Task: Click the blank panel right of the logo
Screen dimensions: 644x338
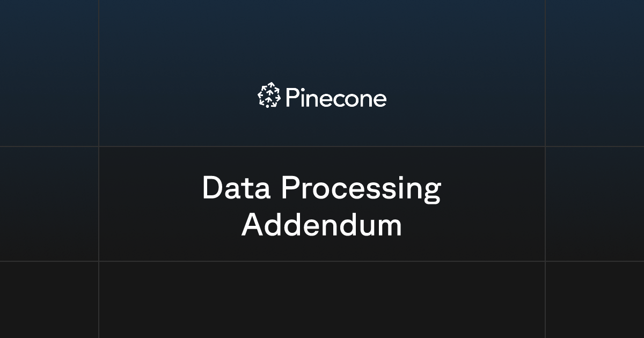Action: click(x=595, y=73)
